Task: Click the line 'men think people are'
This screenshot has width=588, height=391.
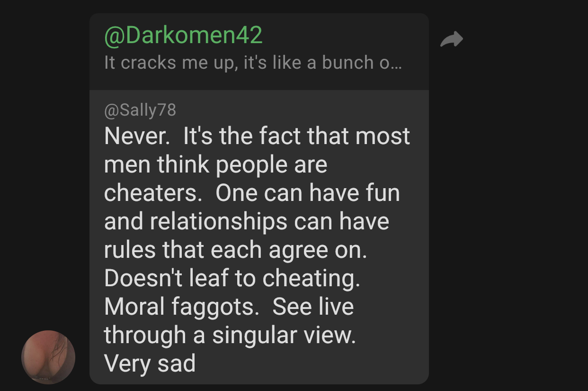Action: (216, 165)
